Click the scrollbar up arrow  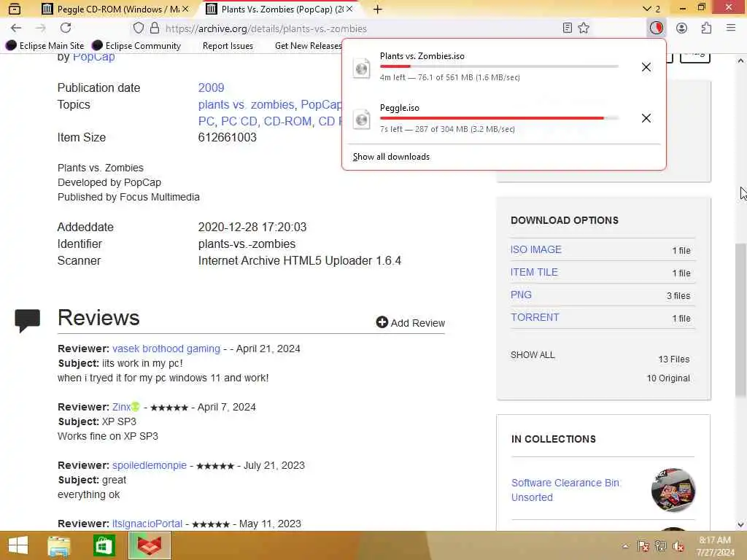(740, 61)
